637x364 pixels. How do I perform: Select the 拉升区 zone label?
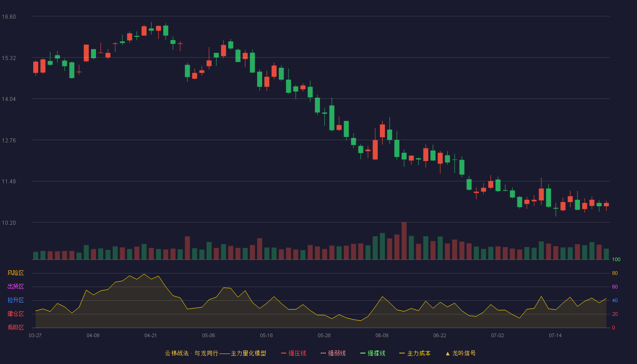pos(15,300)
